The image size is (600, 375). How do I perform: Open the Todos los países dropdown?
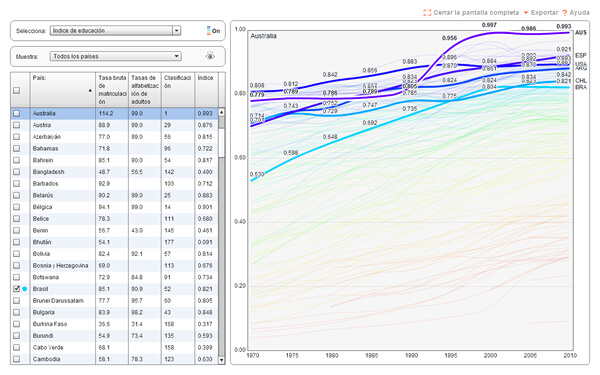115,56
